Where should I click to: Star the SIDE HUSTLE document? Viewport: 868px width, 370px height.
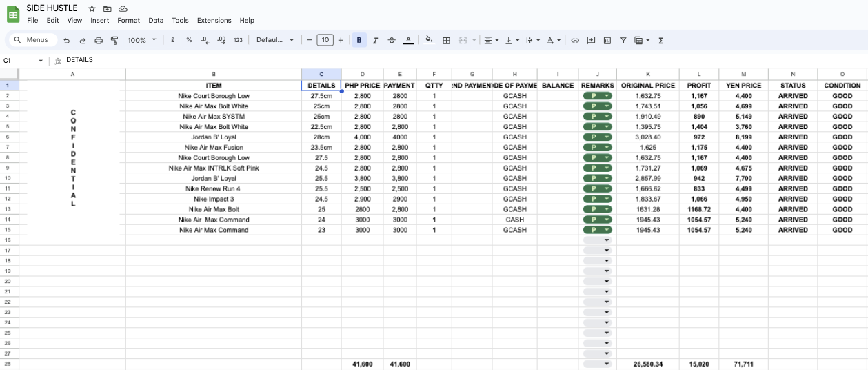pos(92,8)
